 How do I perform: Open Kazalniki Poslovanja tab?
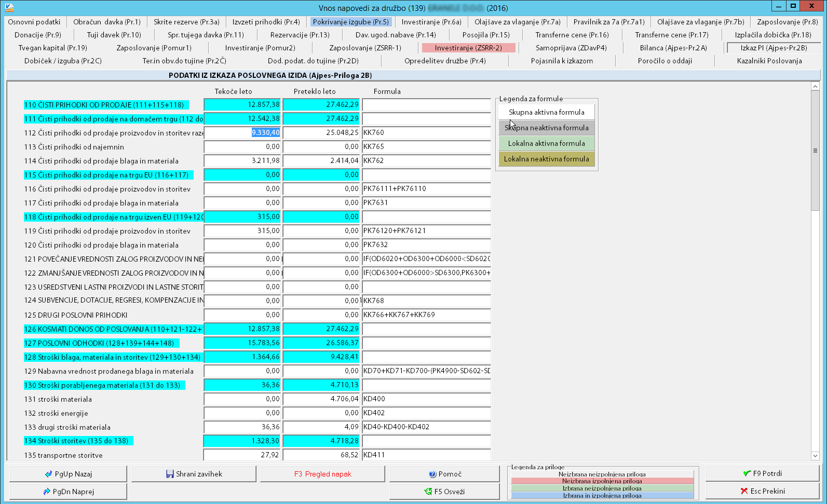pos(769,61)
